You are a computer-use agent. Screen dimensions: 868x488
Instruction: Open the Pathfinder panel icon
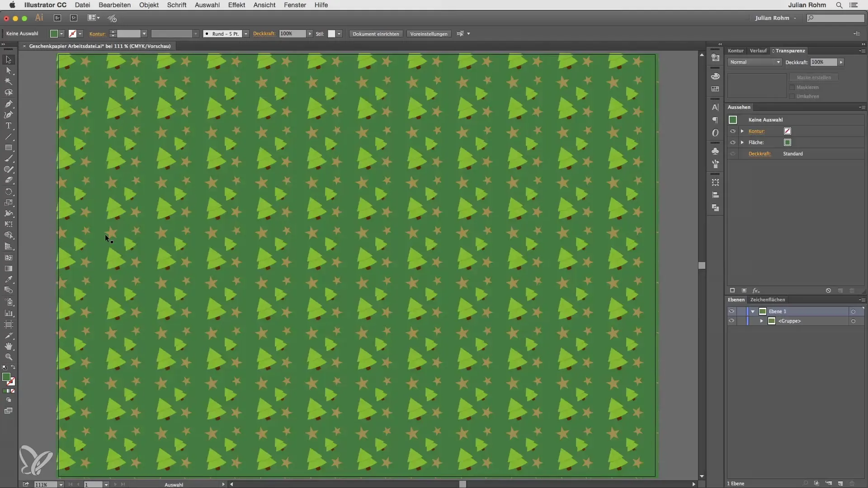(715, 208)
